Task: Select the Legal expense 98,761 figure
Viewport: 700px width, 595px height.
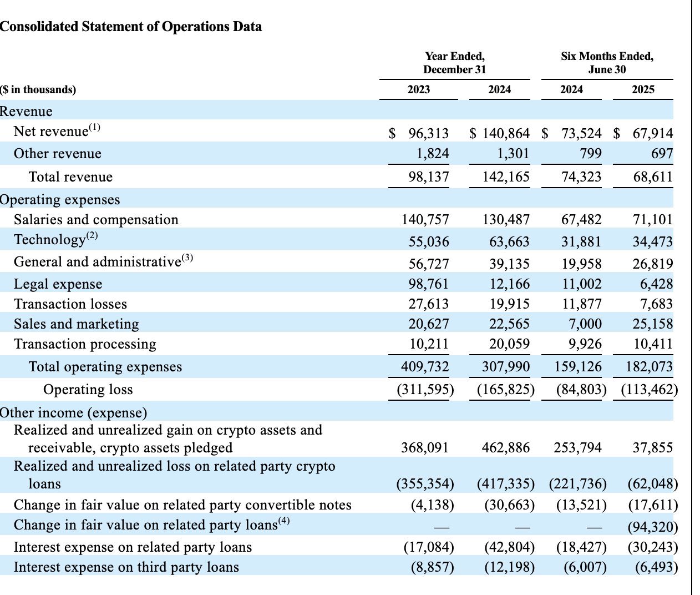Action: [429, 284]
